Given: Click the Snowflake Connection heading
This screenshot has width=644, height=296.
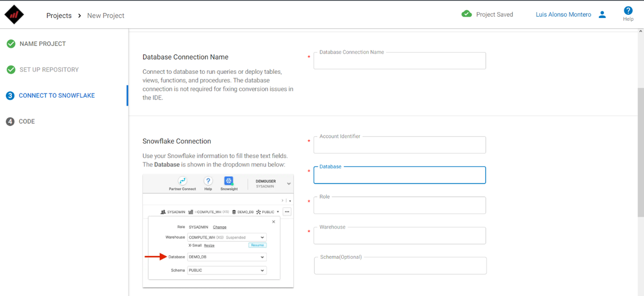Looking at the screenshot, I should click(177, 141).
